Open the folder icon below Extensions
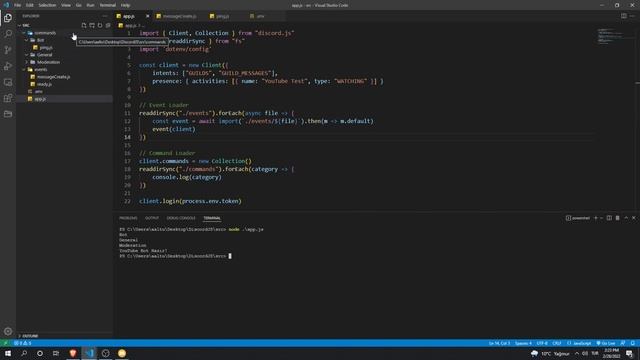Image resolution: width=640 pixels, height=360 pixels. (x=8, y=114)
